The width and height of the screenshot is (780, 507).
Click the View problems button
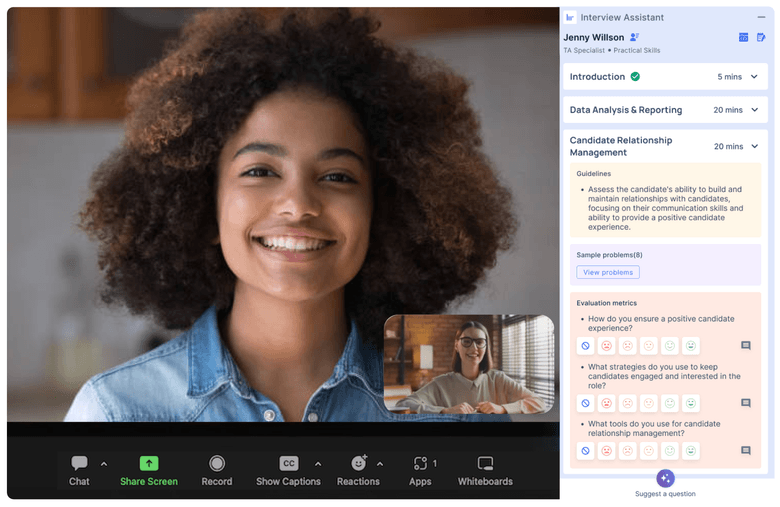click(607, 272)
